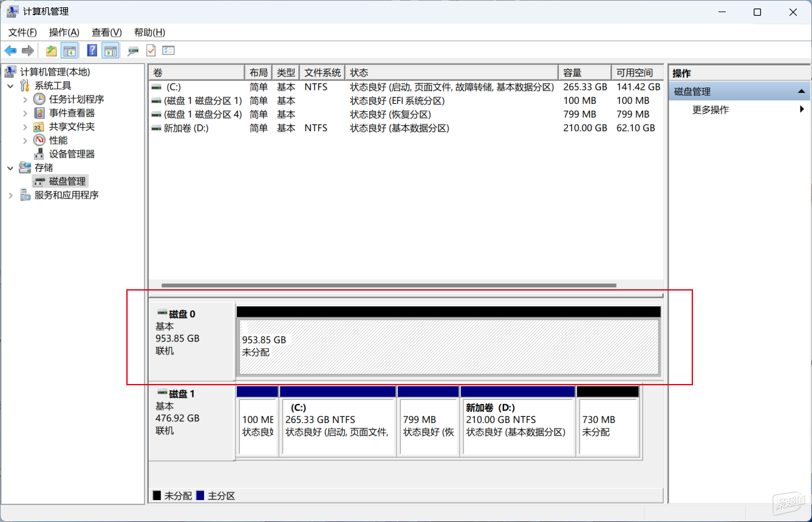812x522 pixels.
Task: Open Help via blue question mark icon
Action: [x=92, y=50]
